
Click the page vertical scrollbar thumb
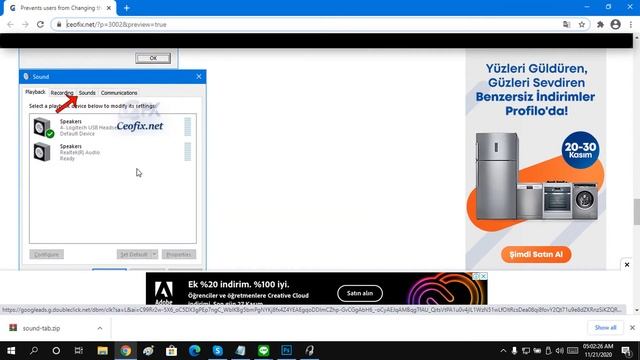click(x=636, y=211)
